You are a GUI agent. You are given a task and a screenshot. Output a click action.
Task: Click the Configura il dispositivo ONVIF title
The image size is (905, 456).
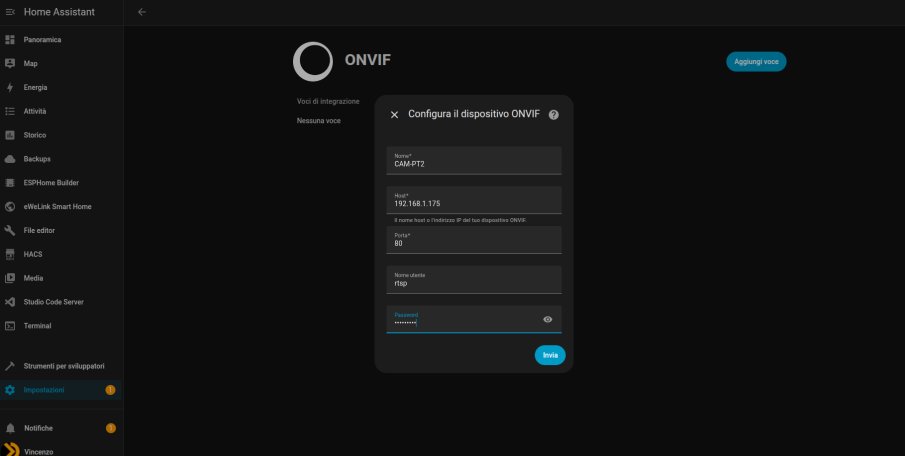(474, 114)
